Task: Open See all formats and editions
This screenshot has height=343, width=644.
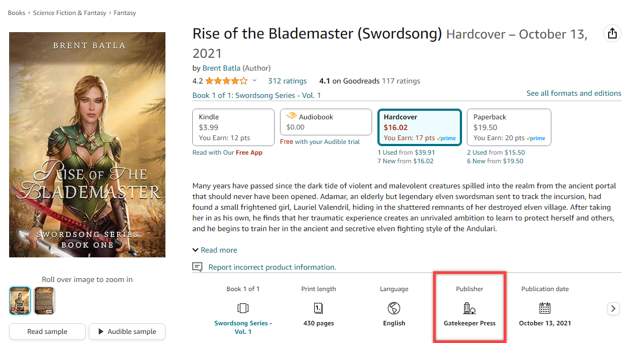Action: [x=573, y=93]
